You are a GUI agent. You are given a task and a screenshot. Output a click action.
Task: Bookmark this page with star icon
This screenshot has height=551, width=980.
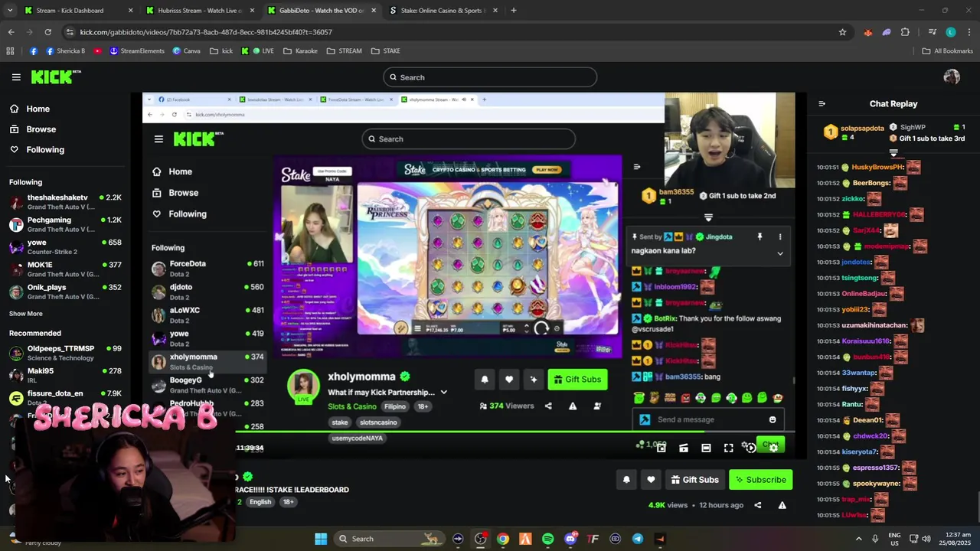click(842, 32)
